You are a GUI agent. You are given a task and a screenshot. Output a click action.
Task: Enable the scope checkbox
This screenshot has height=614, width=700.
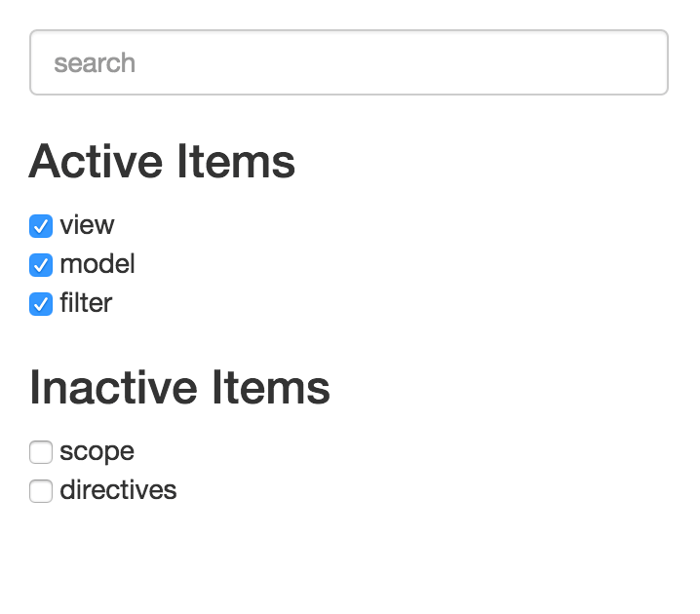41,452
